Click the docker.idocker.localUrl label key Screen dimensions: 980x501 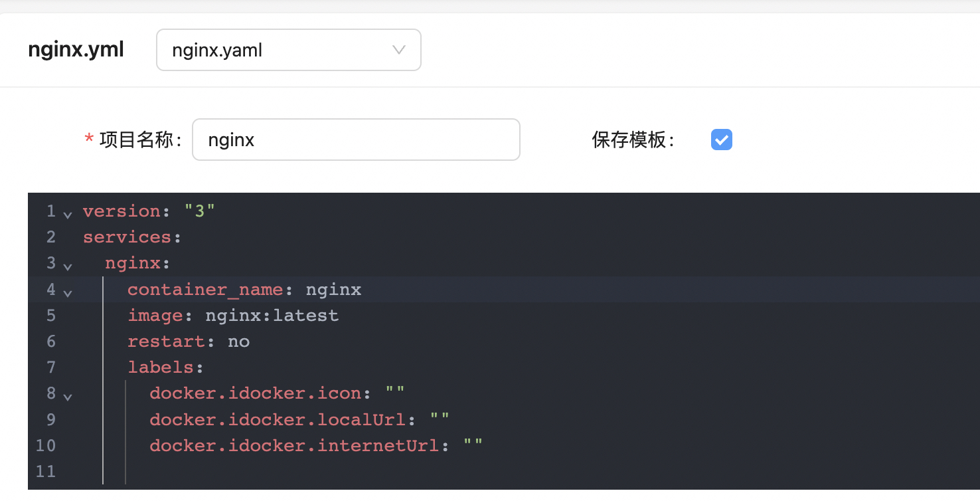click(278, 419)
